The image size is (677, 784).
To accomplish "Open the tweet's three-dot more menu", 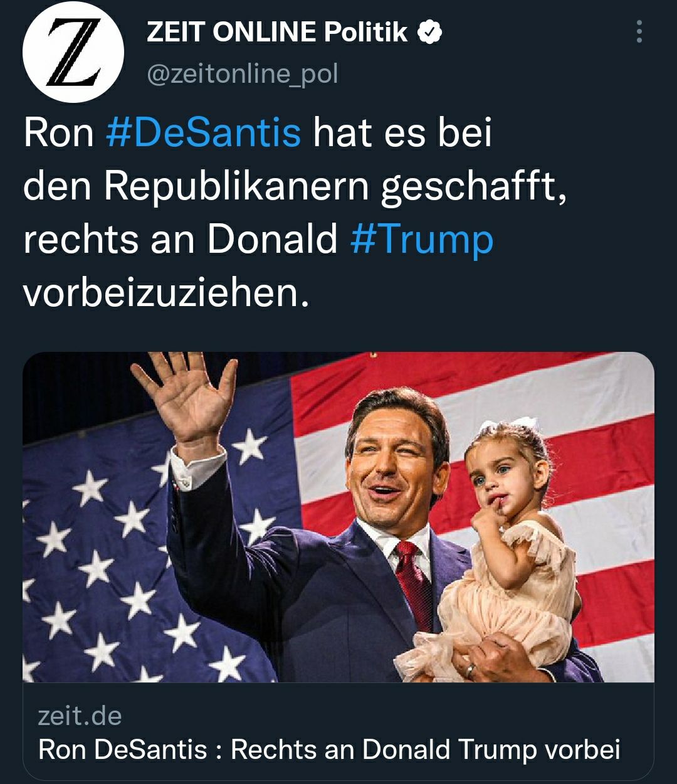I will coord(639,32).
